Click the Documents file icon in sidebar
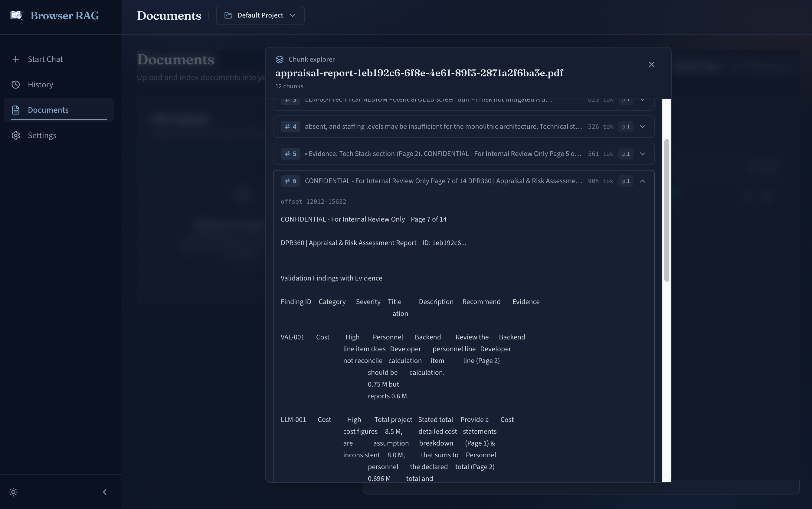The image size is (812, 509). coord(15,110)
